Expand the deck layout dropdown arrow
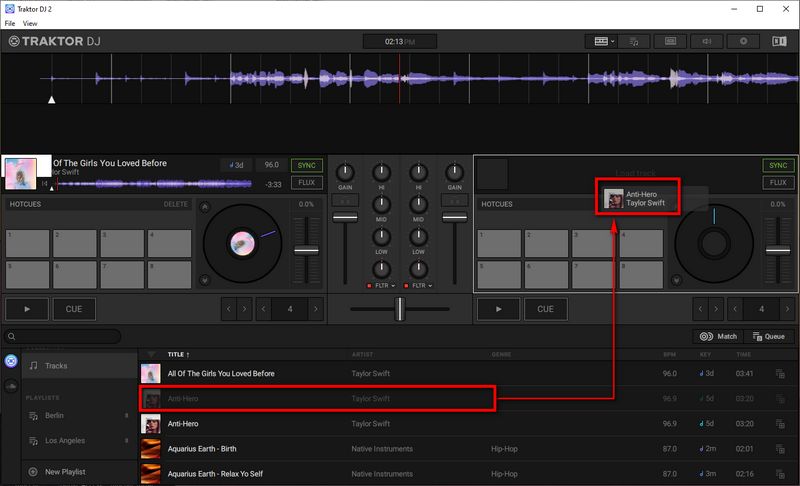This screenshot has width=800, height=486. pyautogui.click(x=612, y=41)
